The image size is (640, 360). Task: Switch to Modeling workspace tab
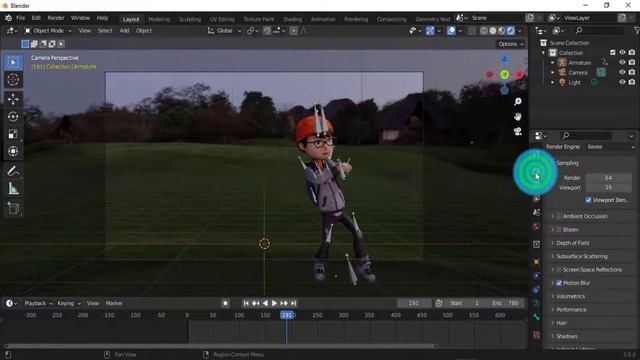[x=159, y=19]
